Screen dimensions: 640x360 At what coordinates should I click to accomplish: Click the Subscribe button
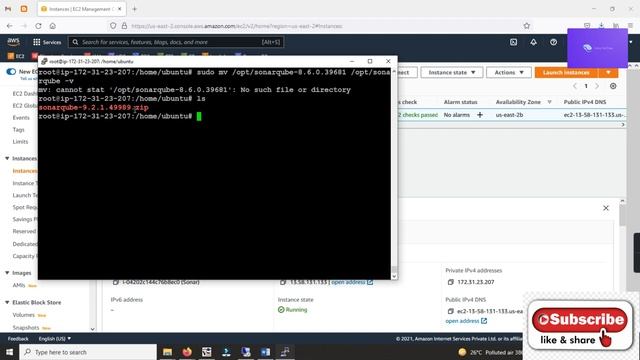580,319
